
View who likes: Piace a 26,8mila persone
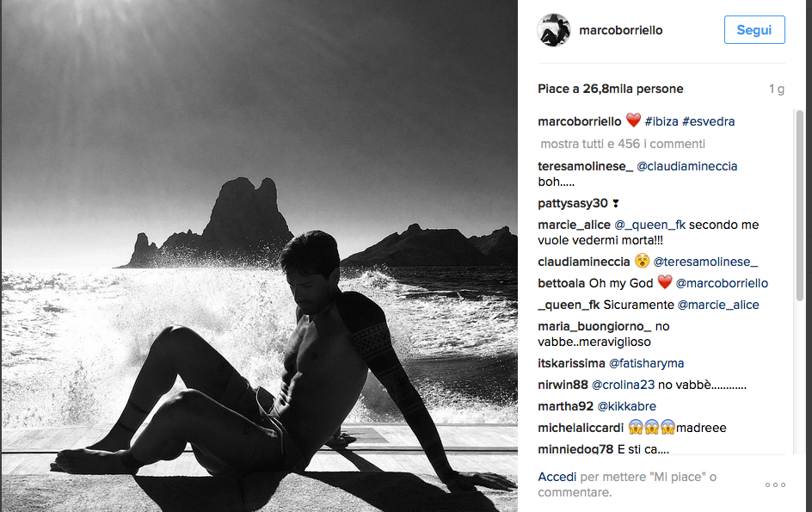(x=611, y=89)
